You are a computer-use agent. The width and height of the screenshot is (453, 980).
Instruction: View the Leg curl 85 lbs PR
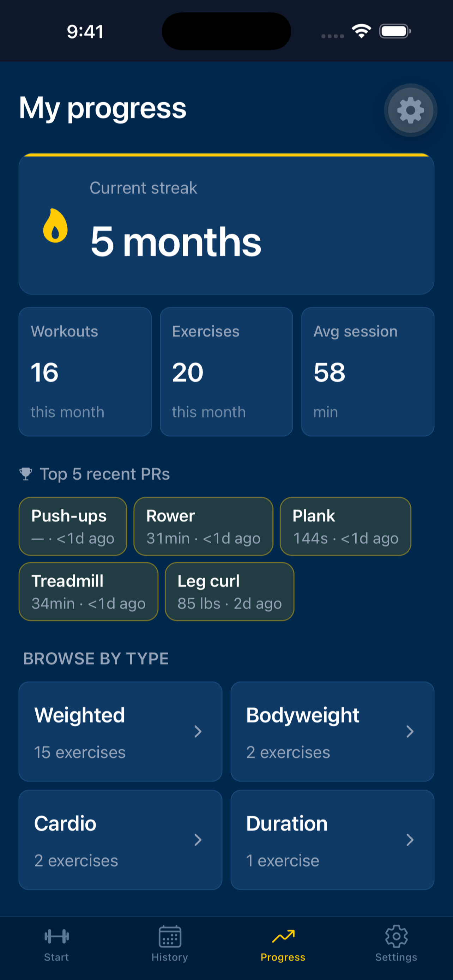pyautogui.click(x=229, y=592)
